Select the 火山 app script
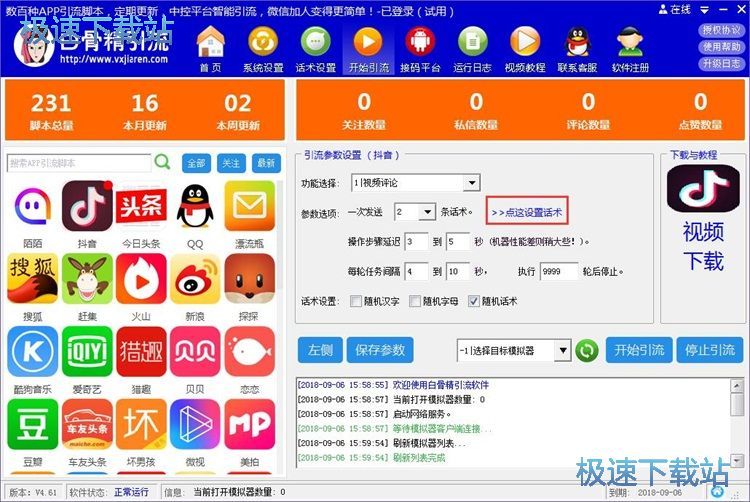The width and height of the screenshot is (750, 502). point(141,279)
